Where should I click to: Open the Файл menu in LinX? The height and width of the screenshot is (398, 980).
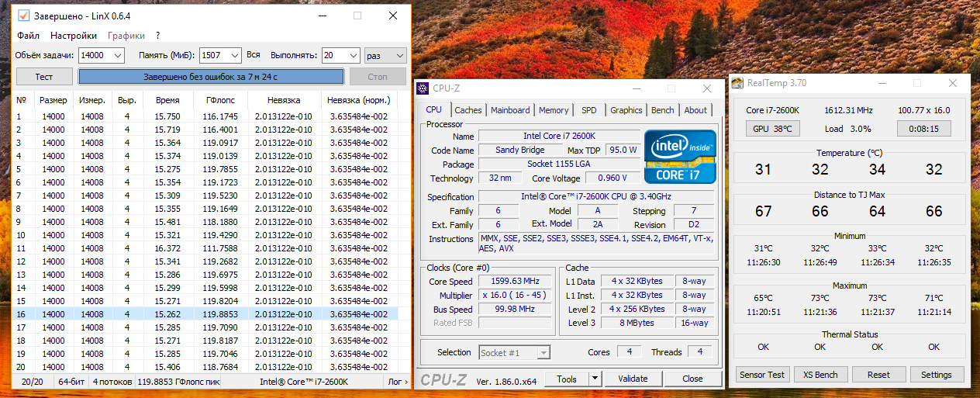point(28,35)
